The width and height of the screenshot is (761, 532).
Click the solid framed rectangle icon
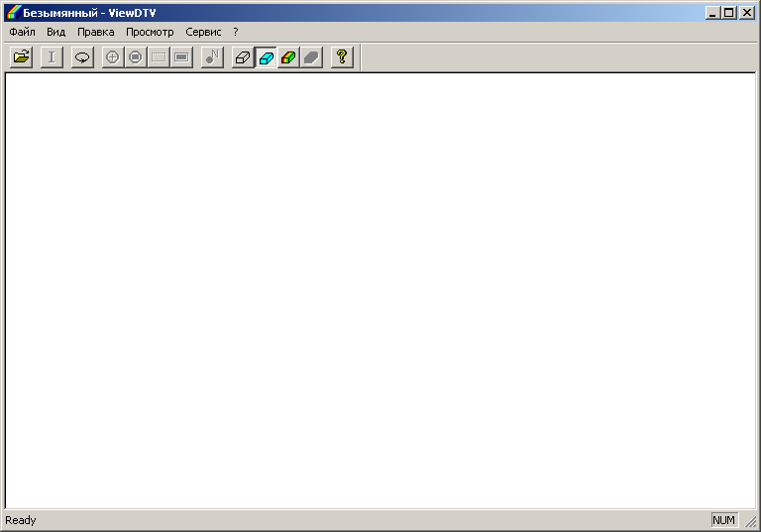(x=181, y=57)
